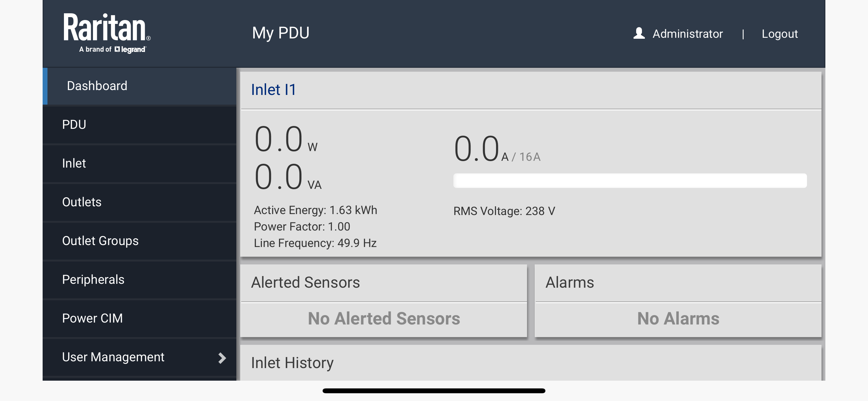Viewport: 868px width, 401px height.
Task: Click the Alerted Sensors panel header
Action: [383, 283]
